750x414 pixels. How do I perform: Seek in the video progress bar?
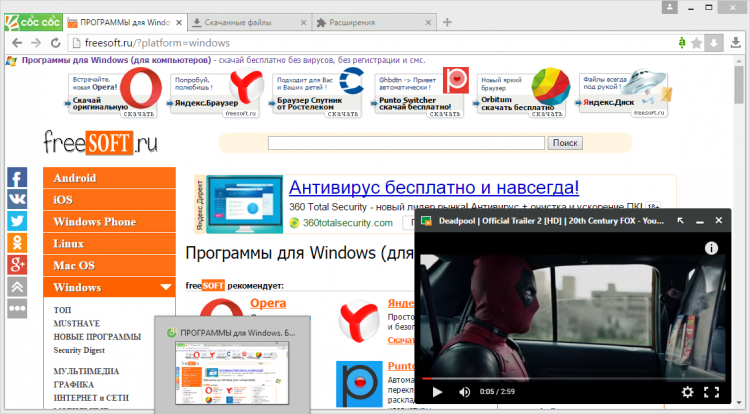coord(573,378)
